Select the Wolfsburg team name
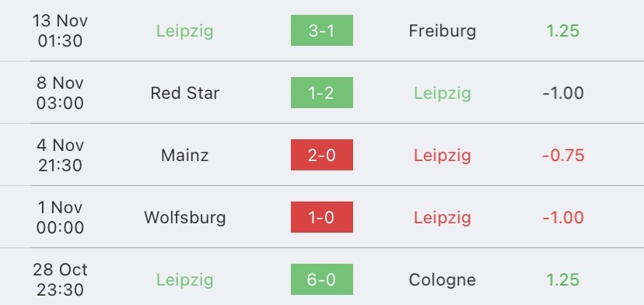Viewport: 644px width, 305px height. tap(185, 217)
